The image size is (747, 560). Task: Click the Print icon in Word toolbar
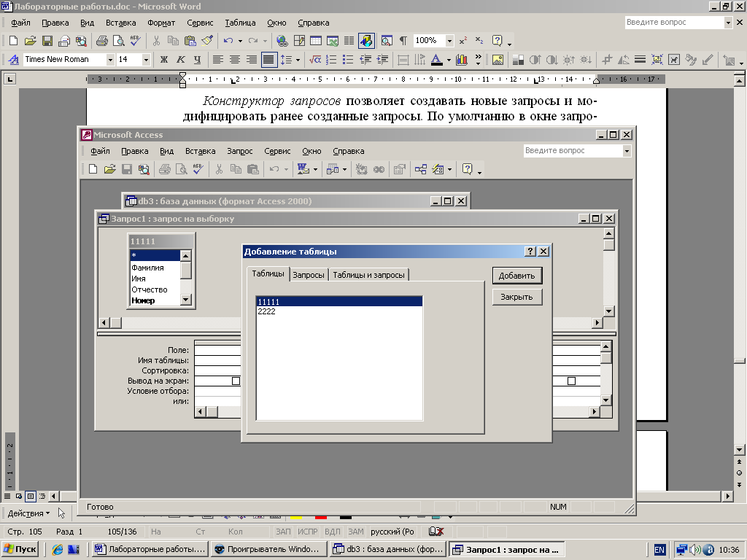coord(102,41)
